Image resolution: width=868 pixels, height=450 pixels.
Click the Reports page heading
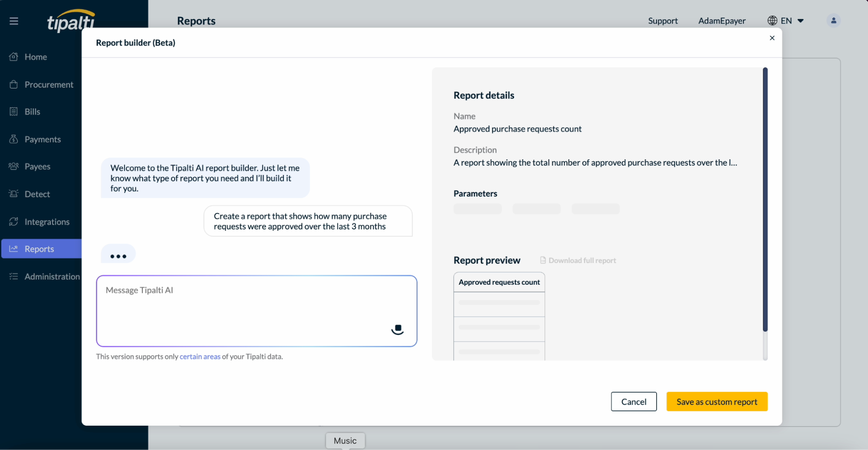tap(196, 21)
